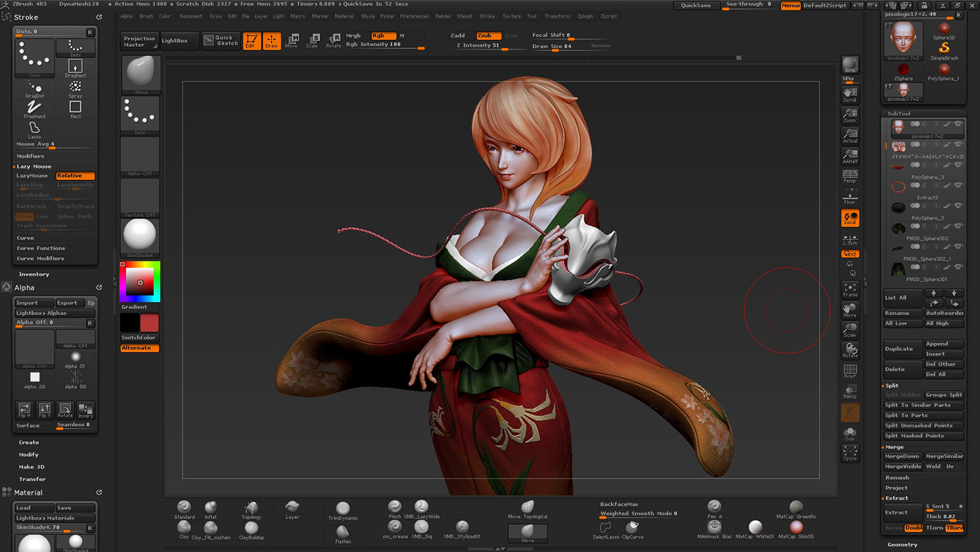Select the MatCap White01 material
The image size is (980, 552).
point(755,530)
